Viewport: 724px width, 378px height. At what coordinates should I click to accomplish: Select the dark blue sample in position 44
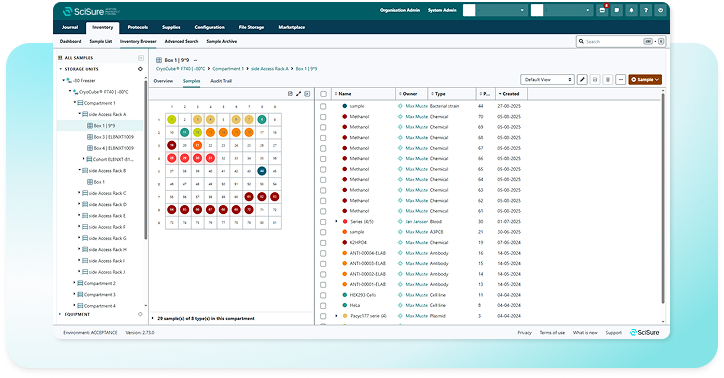point(262,171)
